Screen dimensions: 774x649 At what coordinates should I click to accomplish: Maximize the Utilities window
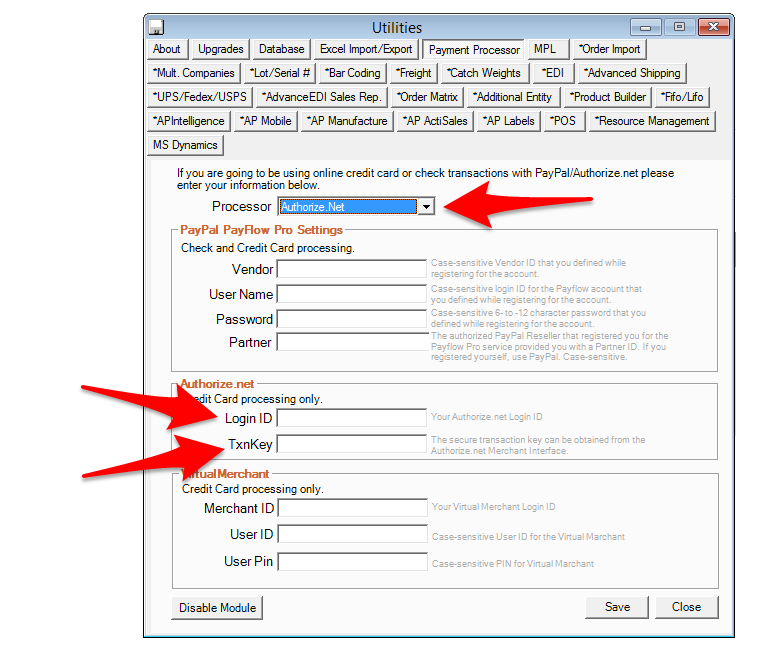pyautogui.click(x=679, y=28)
